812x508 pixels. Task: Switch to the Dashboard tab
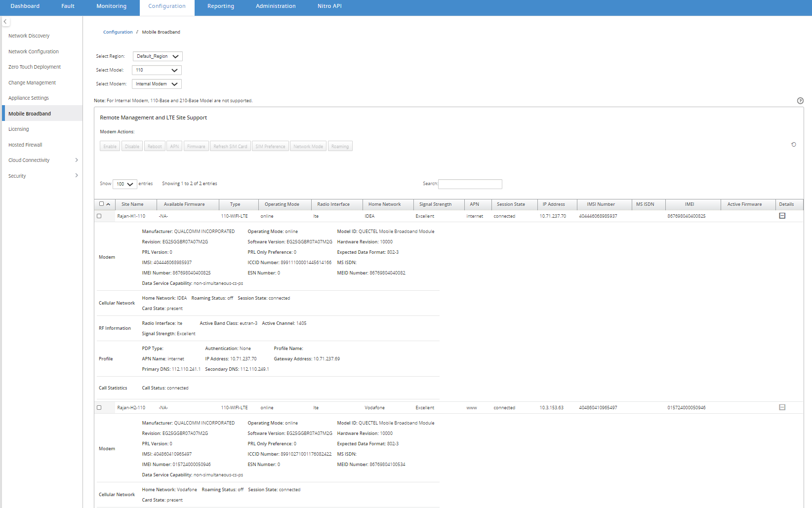[x=25, y=6]
